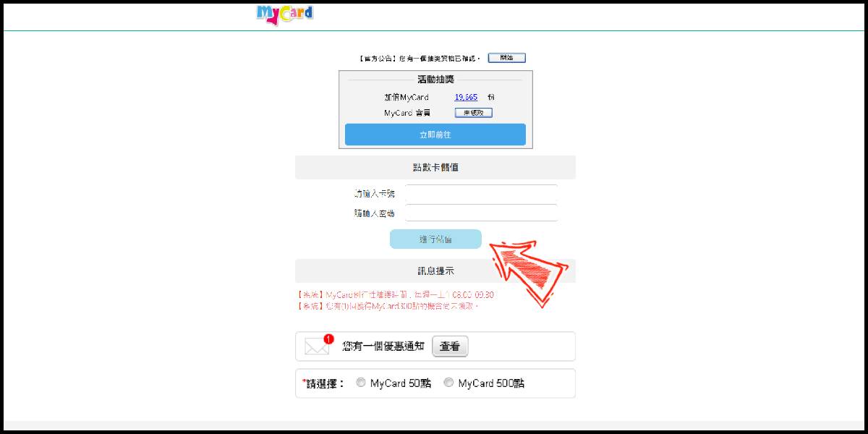Image resolution: width=868 pixels, height=434 pixels.
Task: Click the 進行儲值 submit button
Action: 435,239
